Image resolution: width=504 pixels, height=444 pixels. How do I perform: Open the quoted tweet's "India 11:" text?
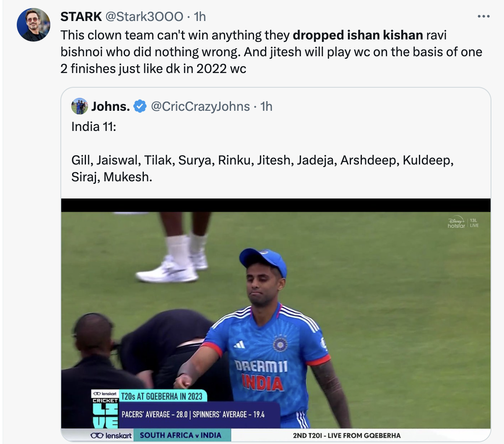94,127
